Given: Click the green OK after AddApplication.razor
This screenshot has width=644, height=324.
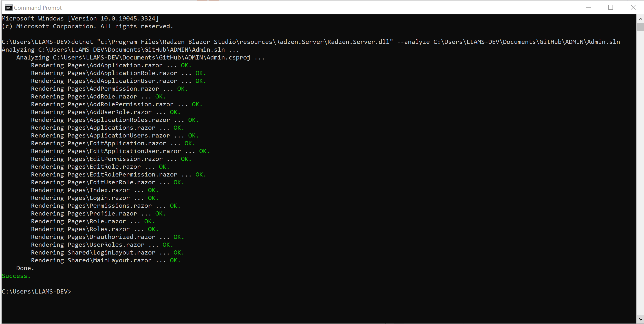Looking at the screenshot, I should [186, 65].
